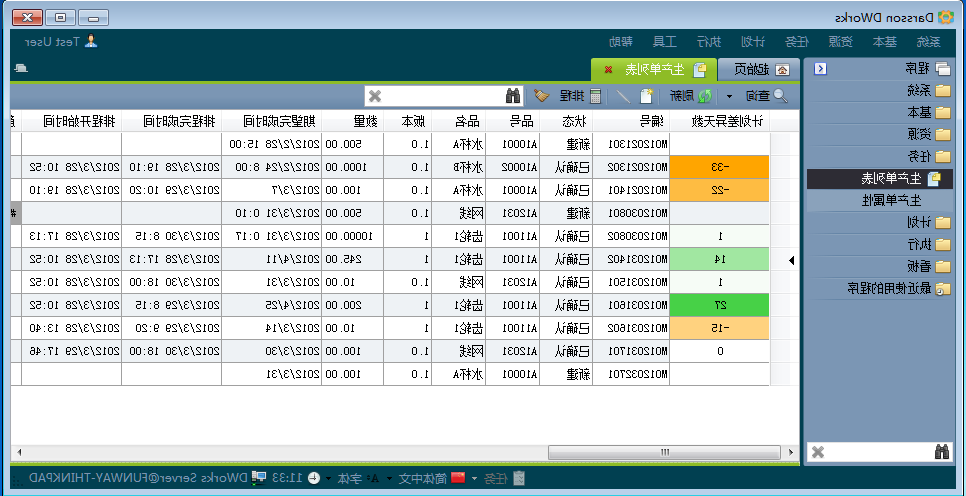
Task: Close the 主生产单列表 tab
Action: point(609,70)
